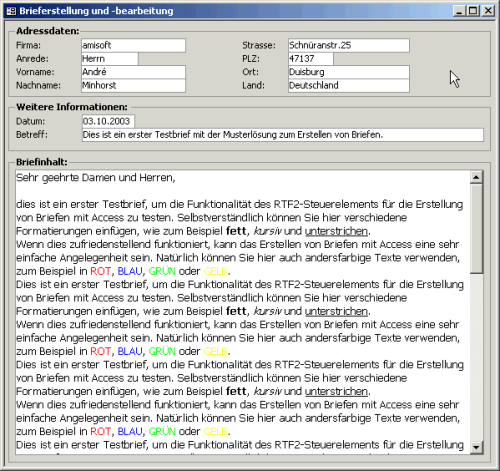500x471 pixels.
Task: Click the window title 'Brieferstellung und -bearbeitung'
Action: tap(96, 11)
